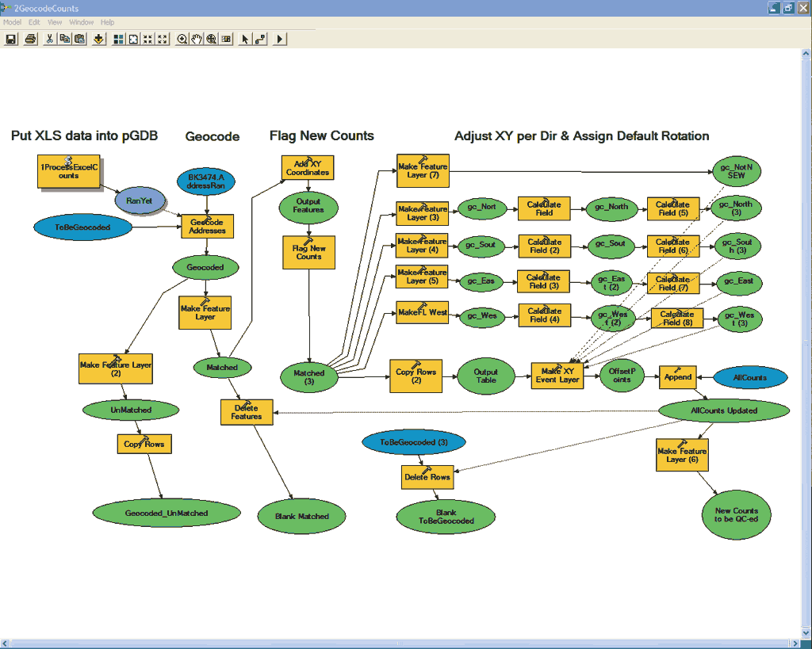Click the horizontal scrollbar left arrow
Image resolution: width=812 pixels, height=649 pixels.
click(x=5, y=643)
